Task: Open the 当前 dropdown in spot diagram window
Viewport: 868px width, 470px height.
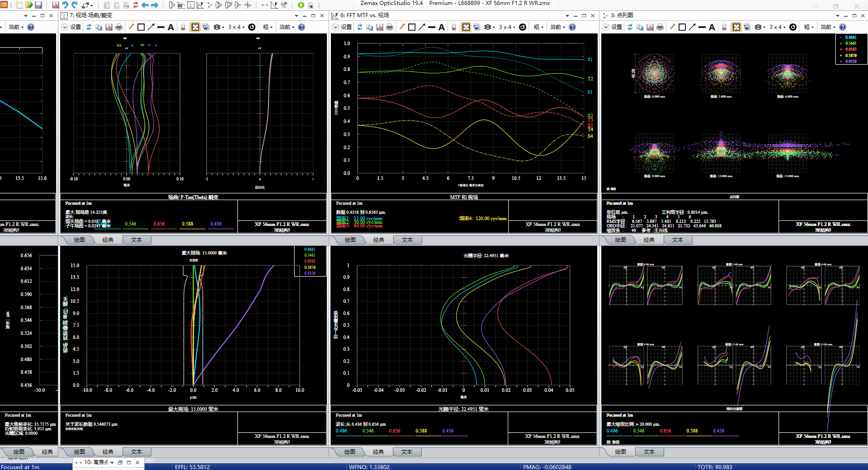Action: 827,27
